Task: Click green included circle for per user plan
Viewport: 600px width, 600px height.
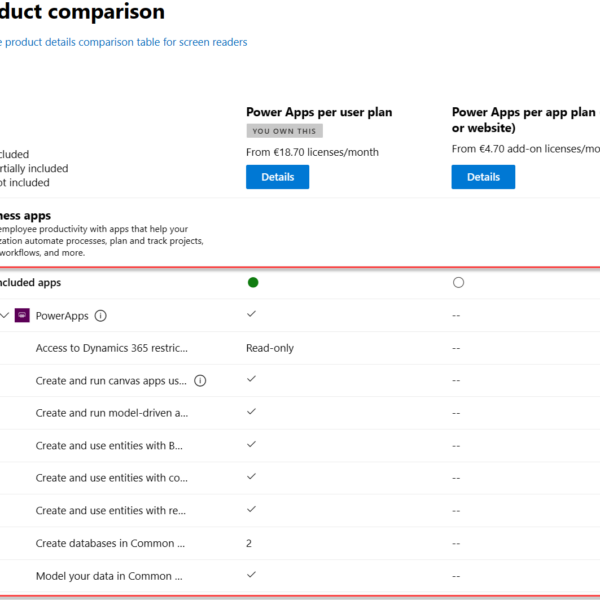Action: (x=252, y=283)
